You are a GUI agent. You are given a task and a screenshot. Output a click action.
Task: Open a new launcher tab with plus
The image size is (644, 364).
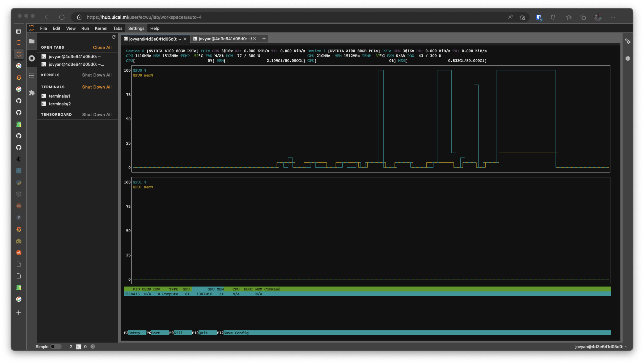coord(264,39)
